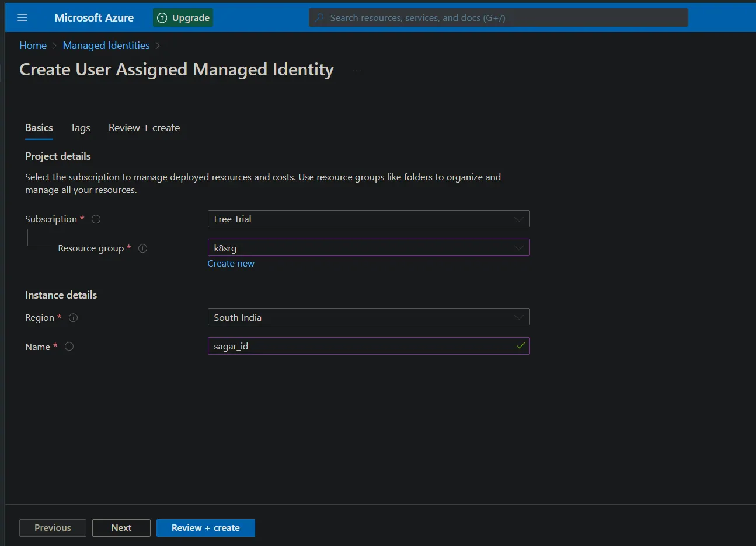Go to Home breadcrumb
The height and width of the screenshot is (546, 756).
(x=33, y=45)
